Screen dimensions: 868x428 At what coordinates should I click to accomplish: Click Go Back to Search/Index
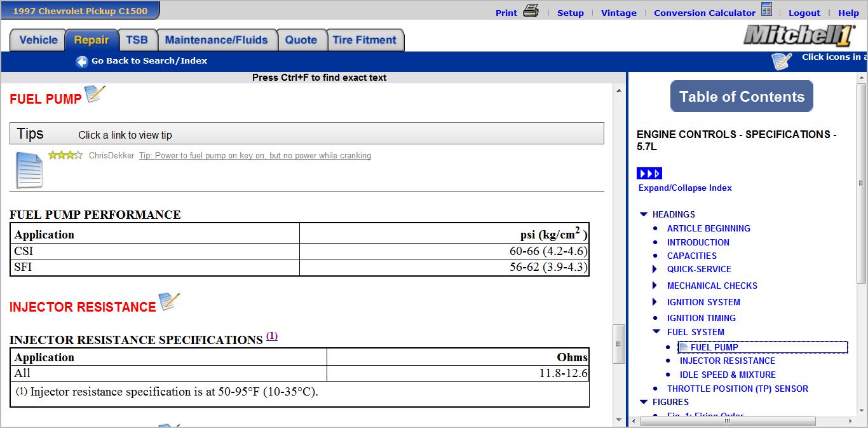click(149, 61)
